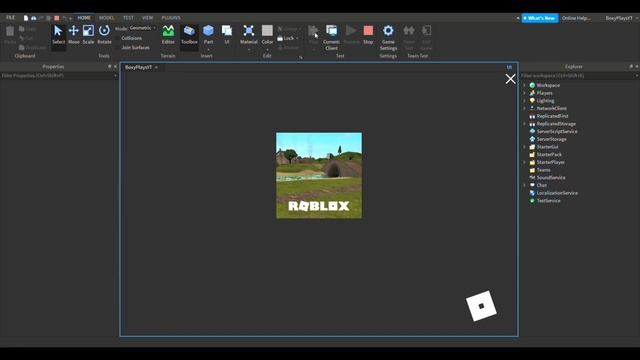Switch to the VIEW ribbon tab

point(147,18)
